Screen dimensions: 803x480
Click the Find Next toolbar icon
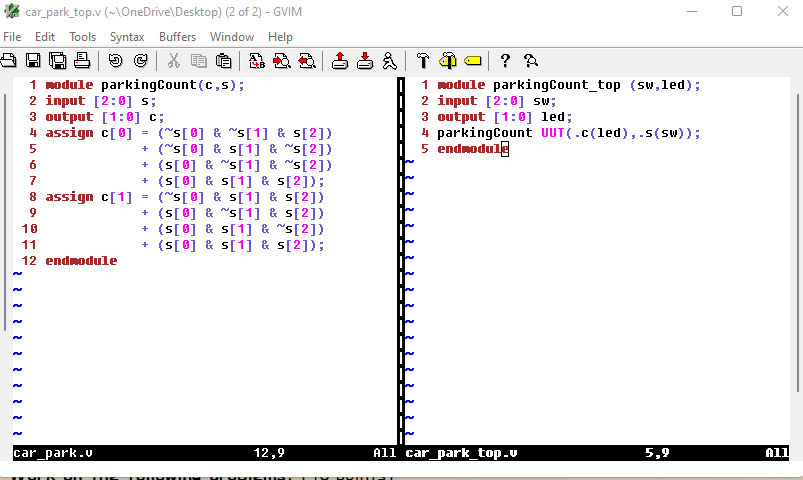281,61
